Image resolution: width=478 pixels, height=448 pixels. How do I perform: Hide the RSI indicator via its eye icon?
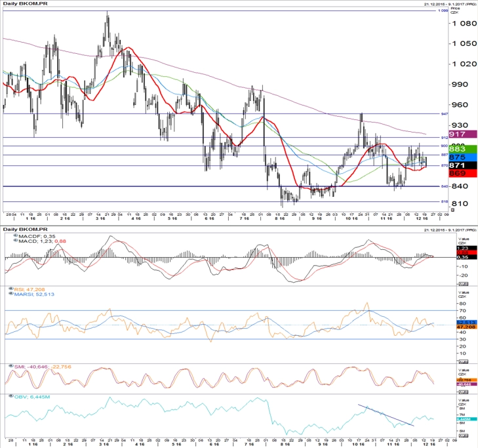tap(11, 289)
